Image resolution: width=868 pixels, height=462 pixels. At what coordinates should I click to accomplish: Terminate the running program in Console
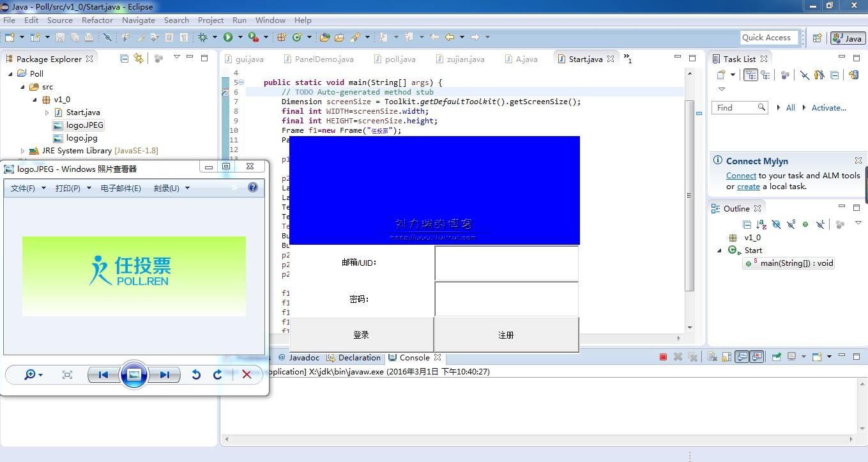tap(663, 357)
